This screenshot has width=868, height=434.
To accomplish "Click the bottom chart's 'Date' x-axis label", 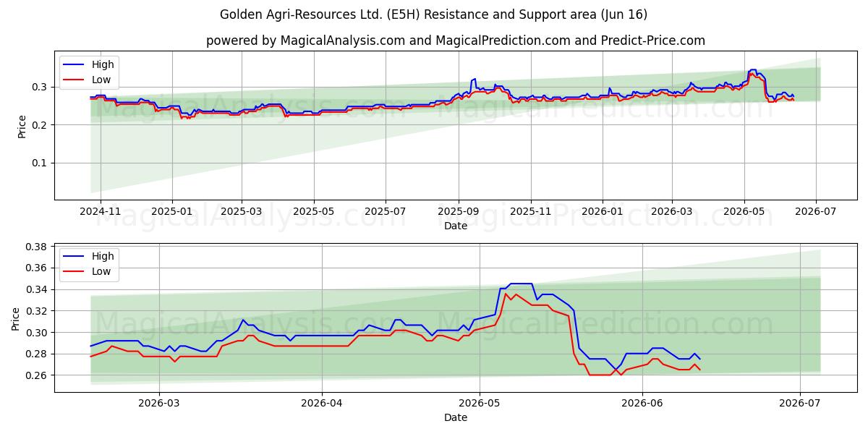I will point(456,417).
